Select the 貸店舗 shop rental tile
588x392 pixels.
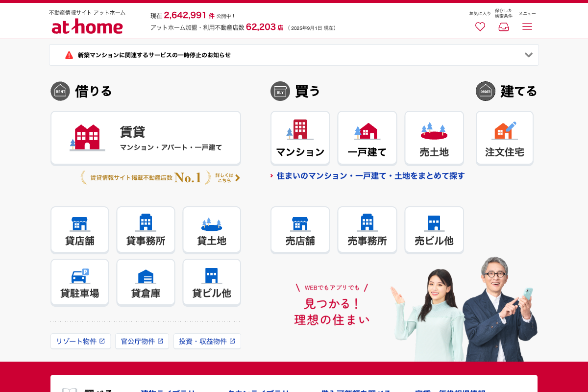pos(80,230)
